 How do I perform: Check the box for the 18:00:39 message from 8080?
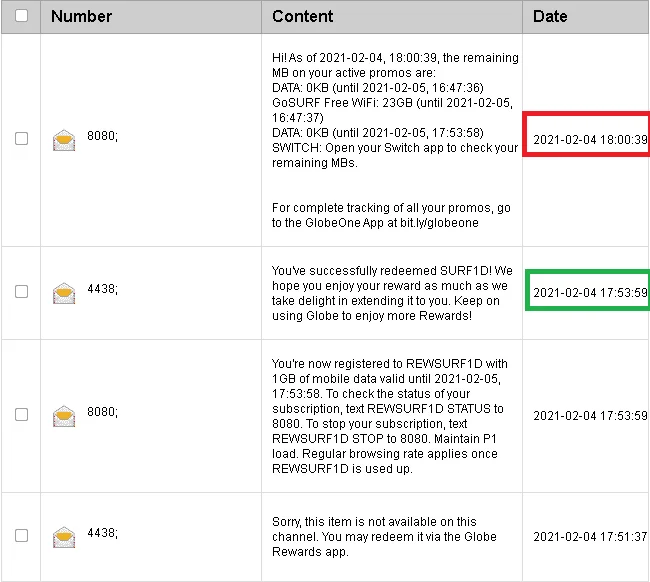pos(21,138)
